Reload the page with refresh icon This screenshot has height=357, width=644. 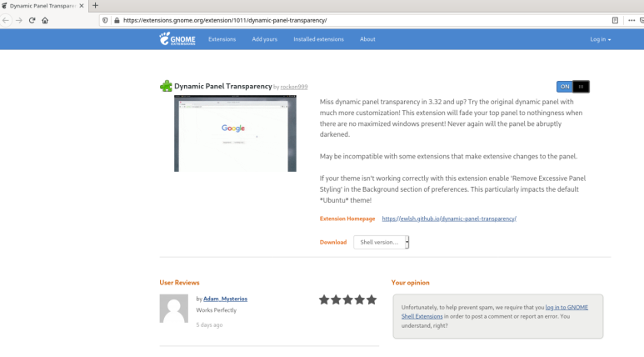pos(32,20)
